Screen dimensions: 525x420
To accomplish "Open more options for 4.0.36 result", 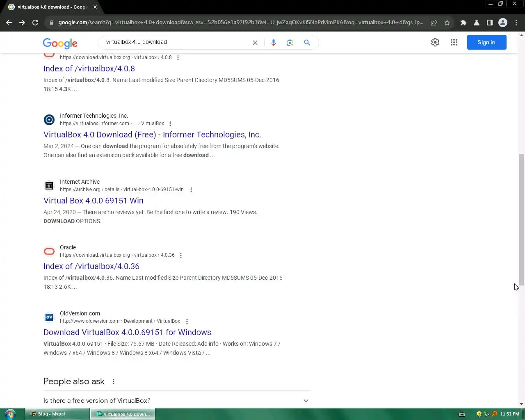I will (181, 256).
